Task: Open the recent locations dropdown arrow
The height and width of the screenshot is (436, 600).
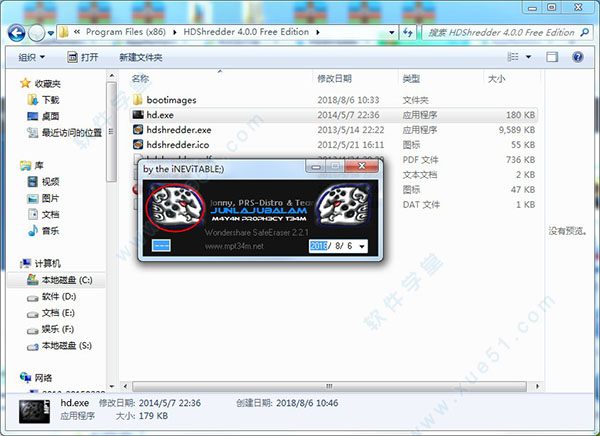Action: coord(51,33)
